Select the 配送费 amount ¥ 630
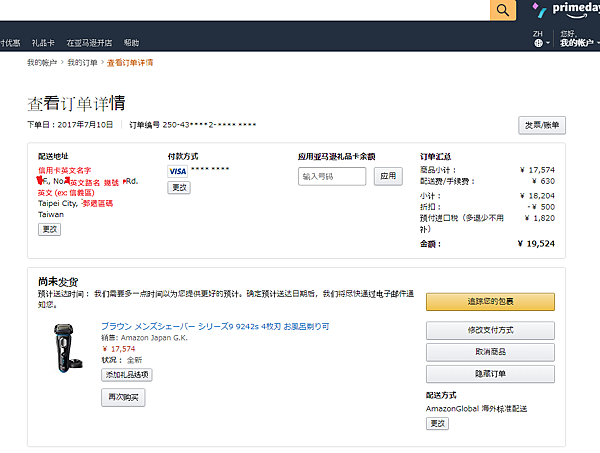This screenshot has height=453, width=600. click(x=543, y=181)
